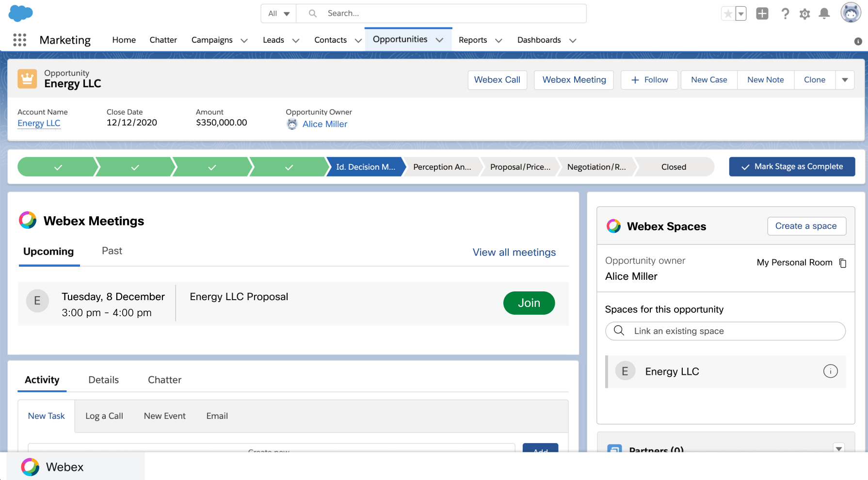868x480 pixels.
Task: Copy the My Personal Room link
Action: (x=843, y=263)
